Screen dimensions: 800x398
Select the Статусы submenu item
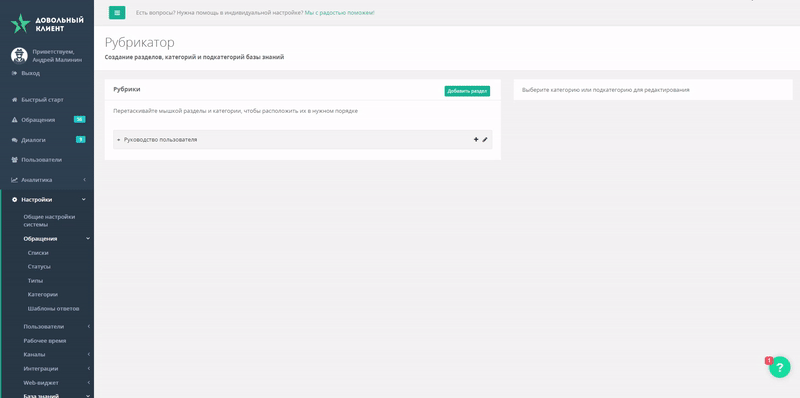[x=39, y=266]
